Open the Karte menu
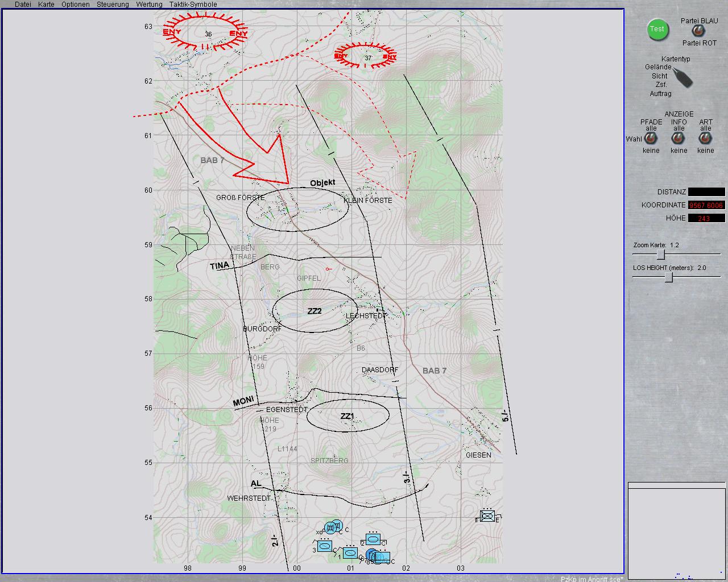Screen dimensions: 728x582 tap(46, 5)
